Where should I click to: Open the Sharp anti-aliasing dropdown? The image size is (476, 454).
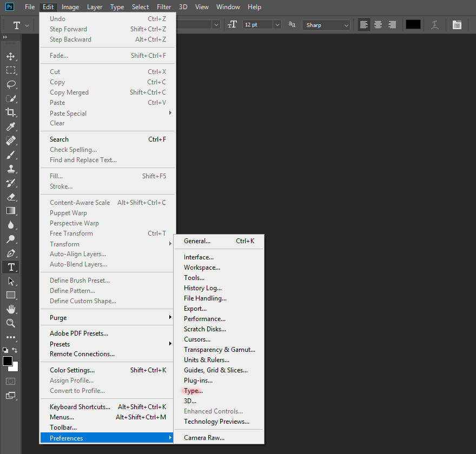click(x=346, y=25)
